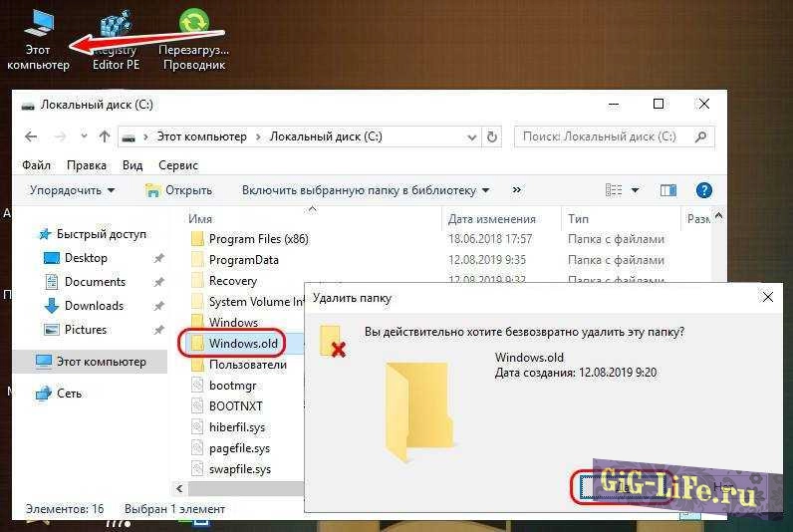Screen dimensions: 793x532
Task: Go back with the Explorer back arrow
Action: click(x=31, y=136)
